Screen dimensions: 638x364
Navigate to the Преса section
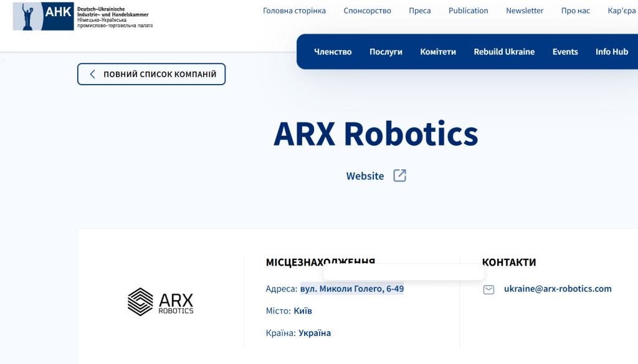pyautogui.click(x=420, y=11)
